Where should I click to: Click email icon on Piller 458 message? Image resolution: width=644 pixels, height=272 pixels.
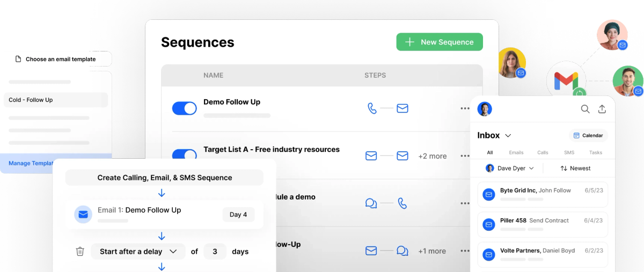tap(488, 224)
